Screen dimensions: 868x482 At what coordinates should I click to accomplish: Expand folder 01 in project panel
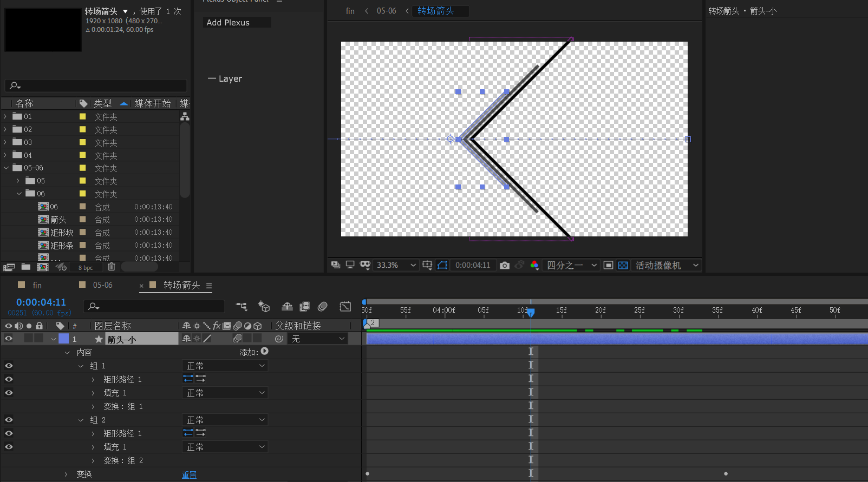[x=5, y=116]
